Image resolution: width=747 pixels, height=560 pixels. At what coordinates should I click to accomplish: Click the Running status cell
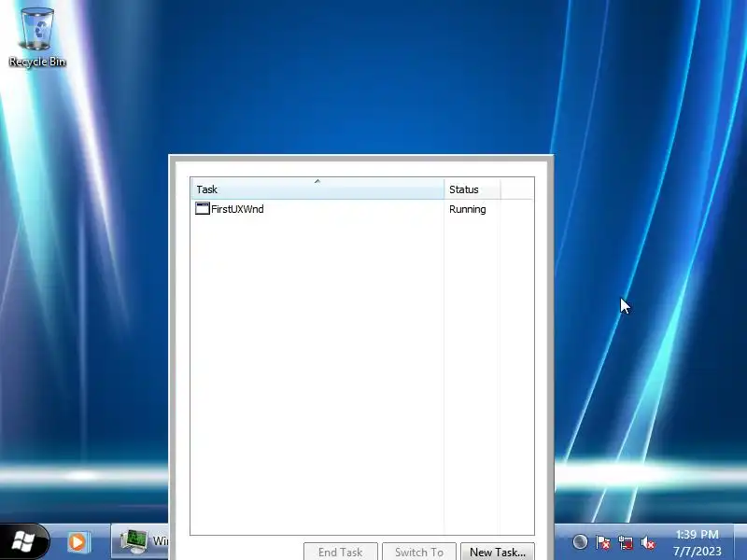click(x=468, y=209)
